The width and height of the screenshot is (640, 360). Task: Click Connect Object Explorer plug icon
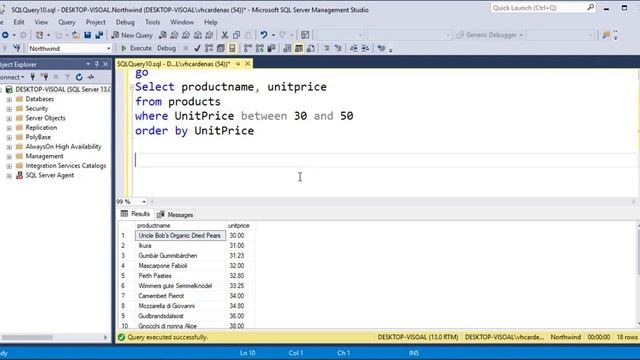coord(33,77)
